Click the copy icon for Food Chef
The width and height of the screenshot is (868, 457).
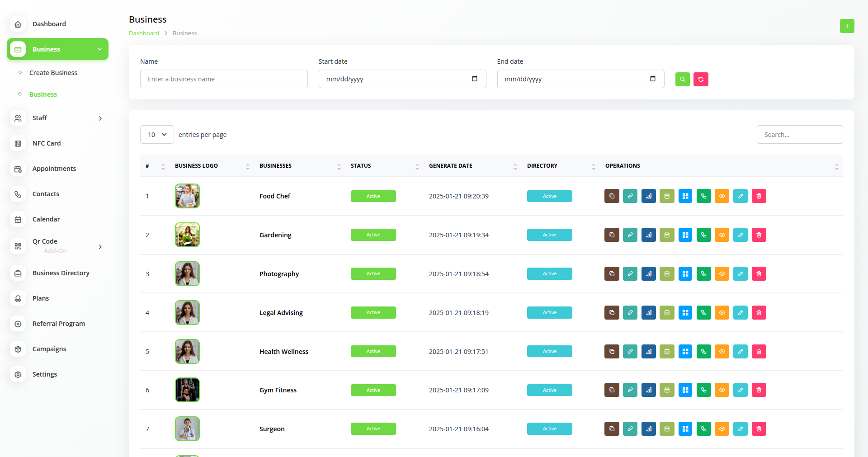pos(612,196)
